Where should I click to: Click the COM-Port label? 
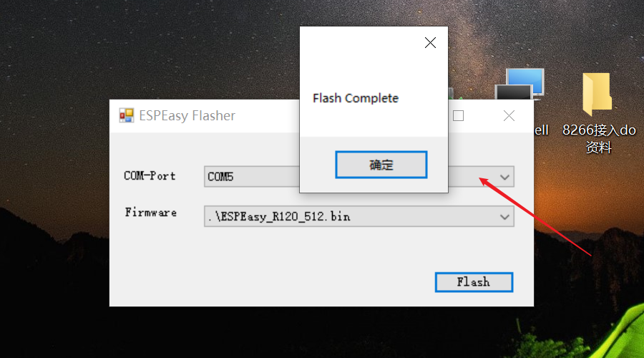point(150,176)
